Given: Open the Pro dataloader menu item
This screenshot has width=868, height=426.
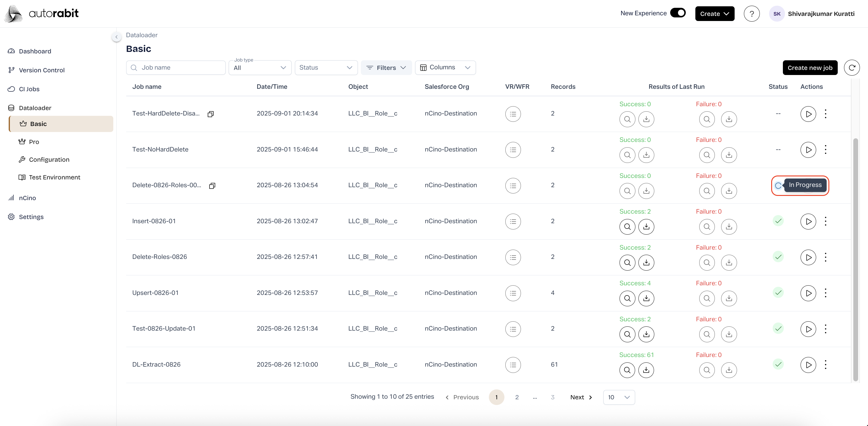Looking at the screenshot, I should click(34, 142).
